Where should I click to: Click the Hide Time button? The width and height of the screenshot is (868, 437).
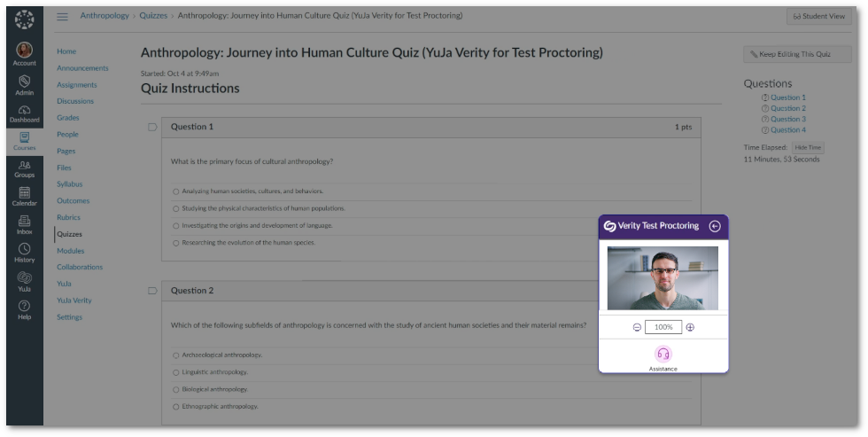click(x=807, y=147)
